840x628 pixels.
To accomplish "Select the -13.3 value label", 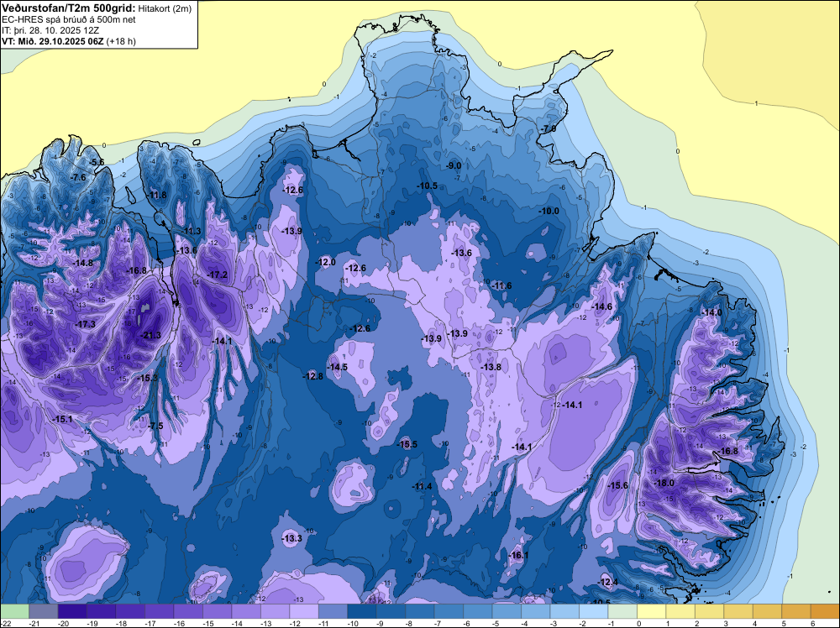I will [x=292, y=538].
